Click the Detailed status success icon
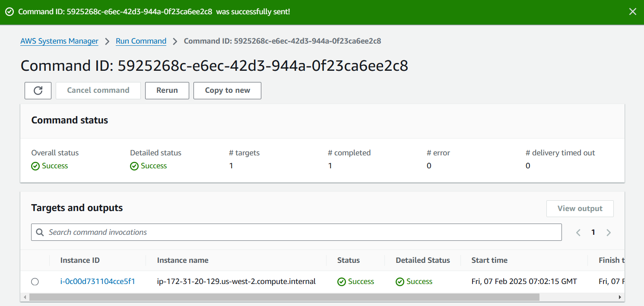 point(134,166)
